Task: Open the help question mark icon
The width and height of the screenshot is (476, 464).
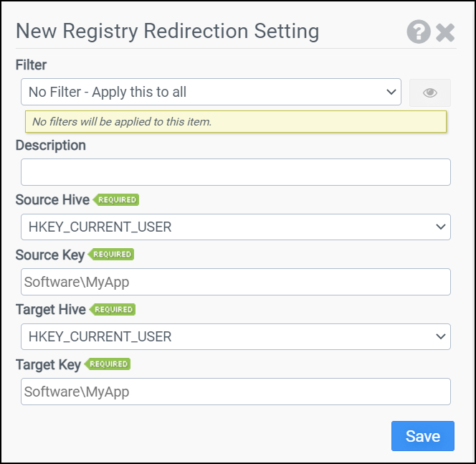Action: 419,32
